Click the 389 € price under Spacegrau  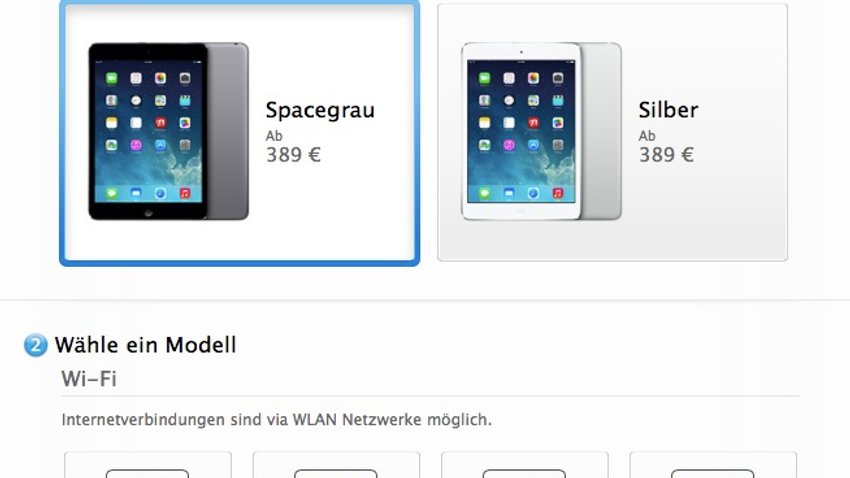click(x=293, y=155)
